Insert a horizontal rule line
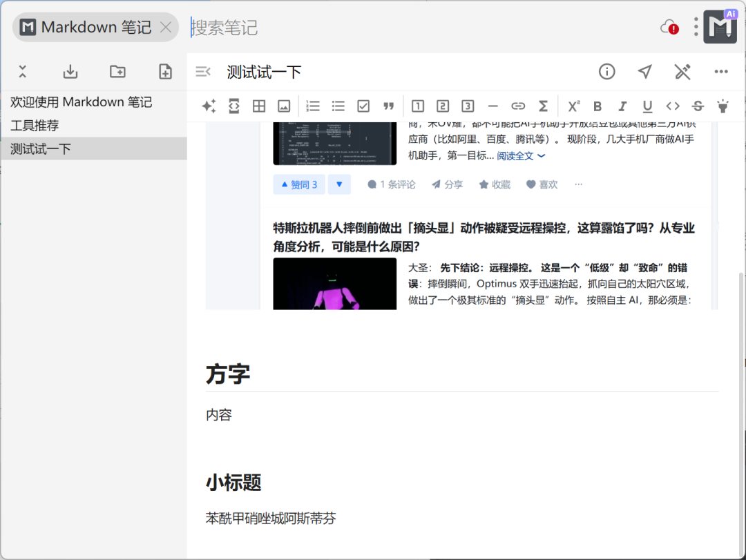 click(x=493, y=106)
